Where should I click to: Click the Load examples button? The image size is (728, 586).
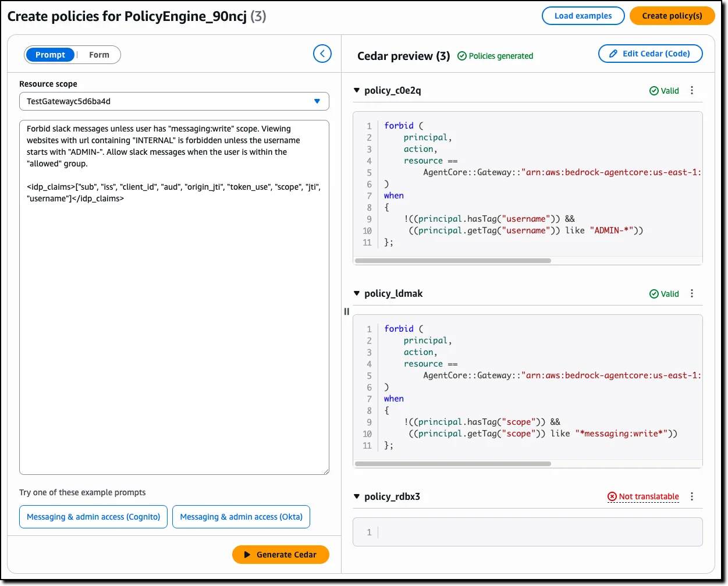click(583, 16)
